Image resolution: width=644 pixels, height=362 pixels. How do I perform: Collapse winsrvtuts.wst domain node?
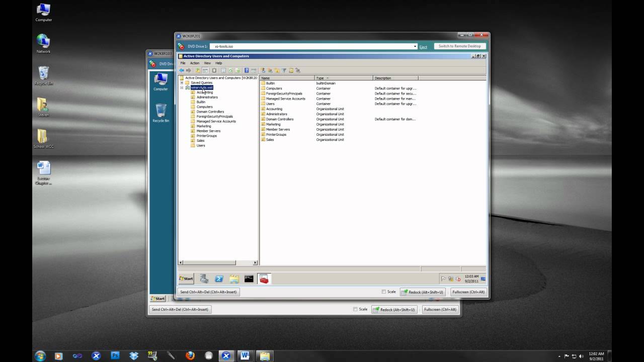[182, 87]
